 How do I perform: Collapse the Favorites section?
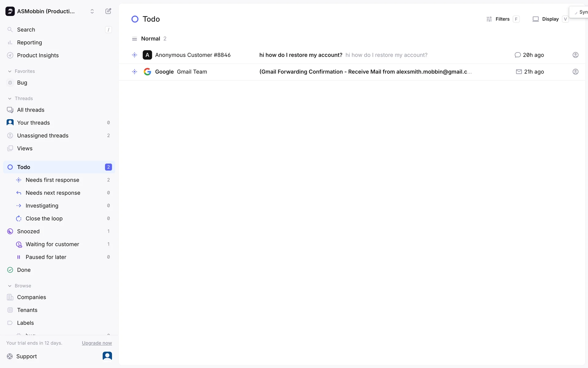10,71
